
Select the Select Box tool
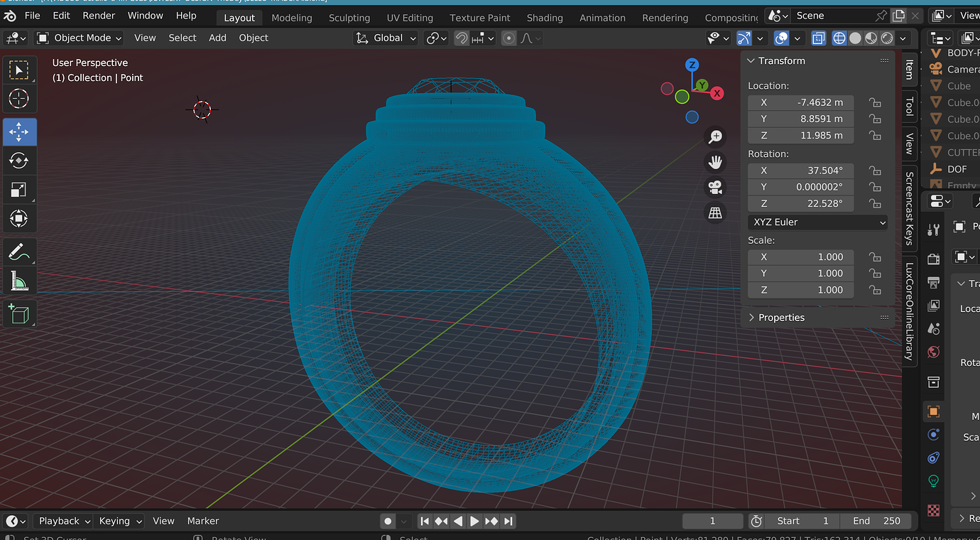pos(19,70)
